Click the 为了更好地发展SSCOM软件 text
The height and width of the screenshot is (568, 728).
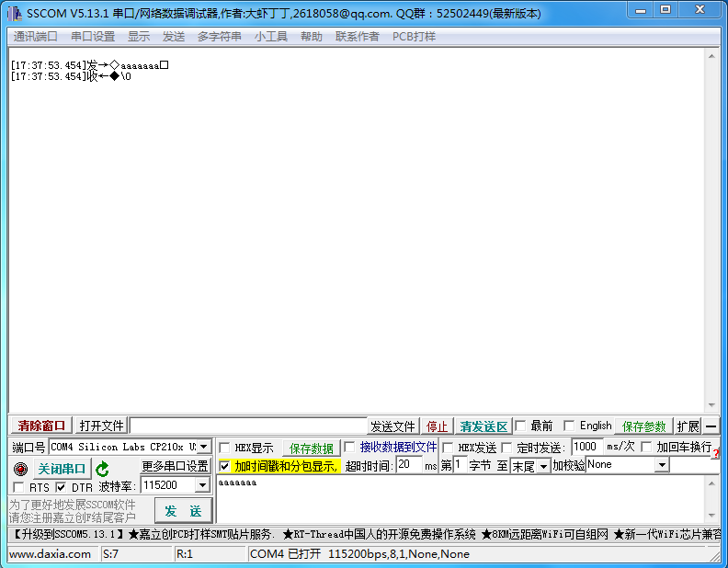[73, 505]
